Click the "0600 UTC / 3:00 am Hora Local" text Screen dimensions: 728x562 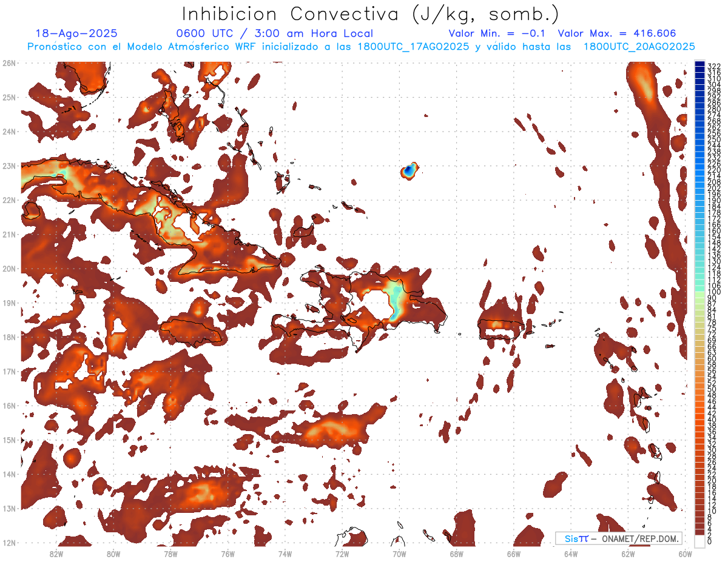[275, 34]
